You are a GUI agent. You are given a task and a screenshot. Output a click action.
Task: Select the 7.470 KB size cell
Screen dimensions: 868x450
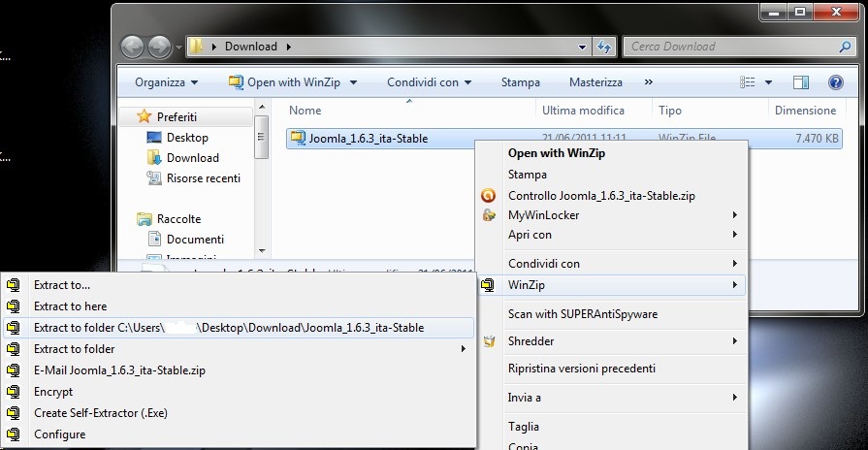(817, 139)
